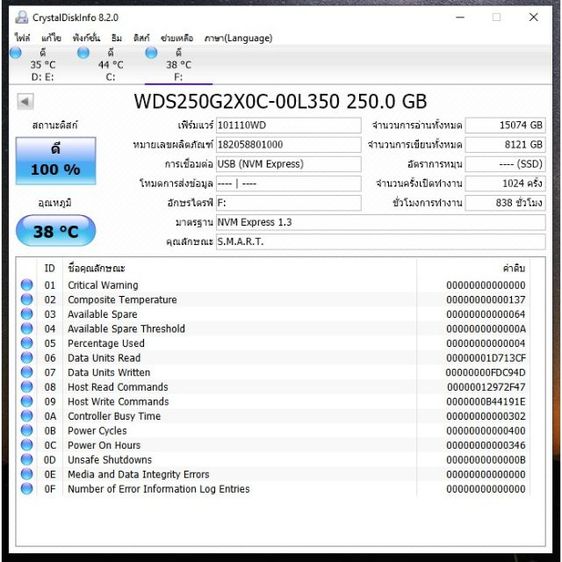This screenshot has width=562, height=562.
Task: Click the health status ดี 100 % button
Action: click(56, 161)
